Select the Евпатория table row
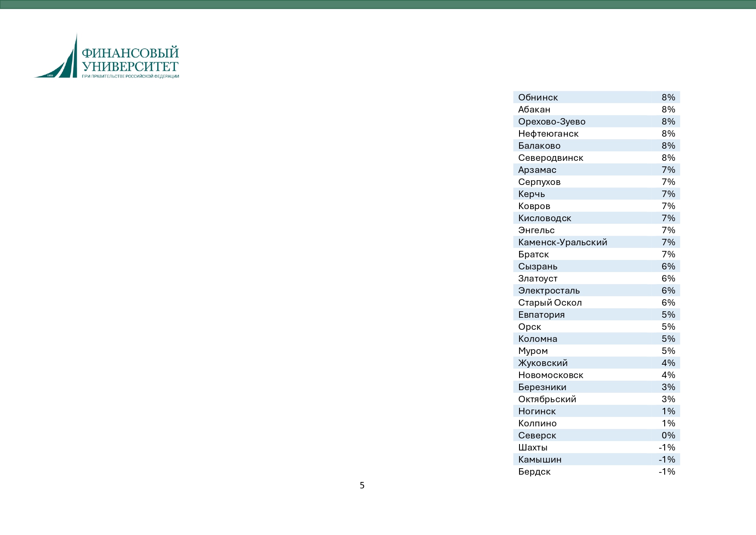Screen dimensions: 756x535 coord(597,314)
